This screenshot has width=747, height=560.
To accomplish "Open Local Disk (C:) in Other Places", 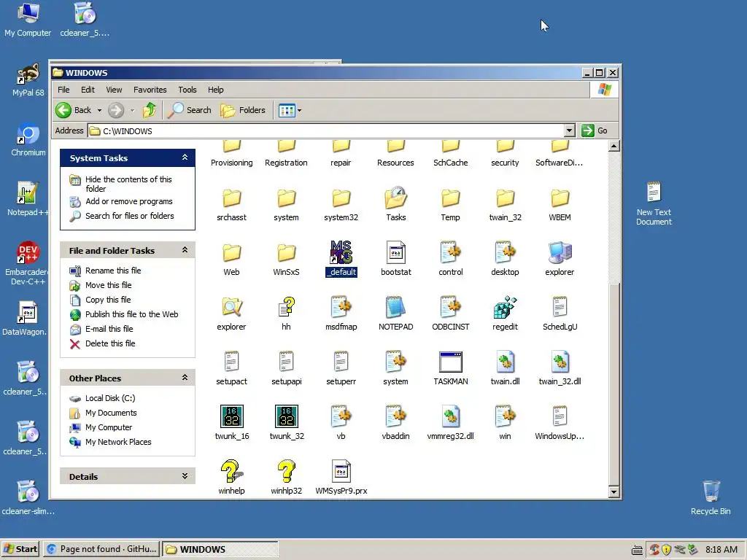I will (110, 398).
